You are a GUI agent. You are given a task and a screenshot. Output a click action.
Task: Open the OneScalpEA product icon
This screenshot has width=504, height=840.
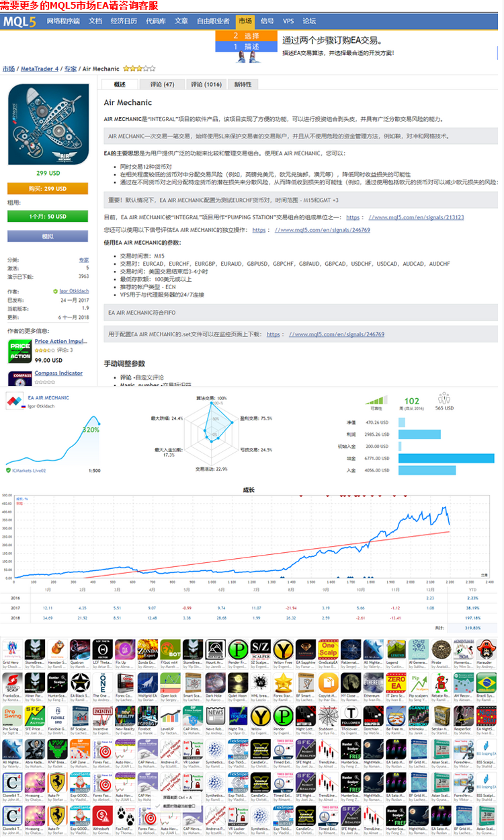point(329,649)
